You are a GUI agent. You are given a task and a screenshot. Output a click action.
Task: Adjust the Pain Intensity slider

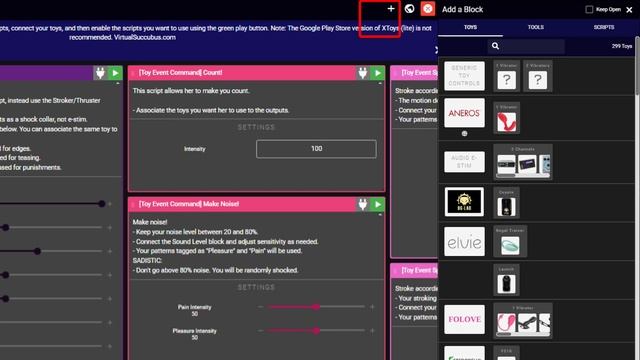tap(316, 307)
